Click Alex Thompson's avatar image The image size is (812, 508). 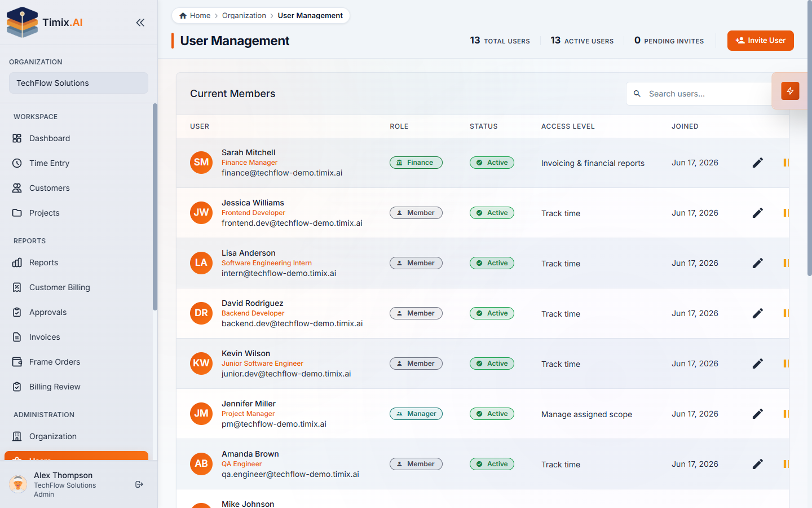click(x=18, y=484)
